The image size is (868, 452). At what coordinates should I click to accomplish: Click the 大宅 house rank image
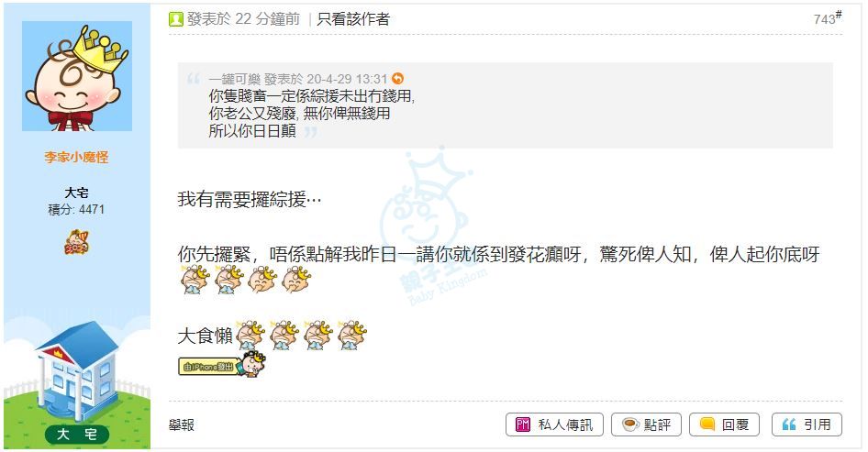coord(77,383)
